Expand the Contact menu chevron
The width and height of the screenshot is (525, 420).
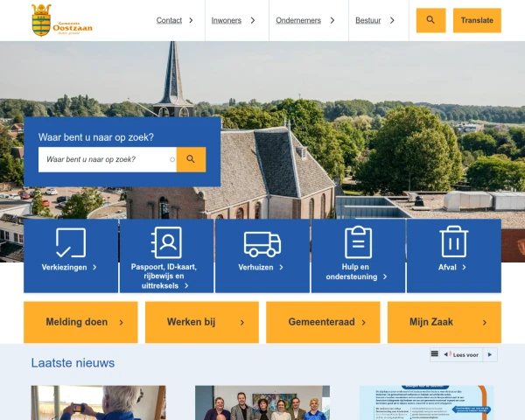point(191,20)
